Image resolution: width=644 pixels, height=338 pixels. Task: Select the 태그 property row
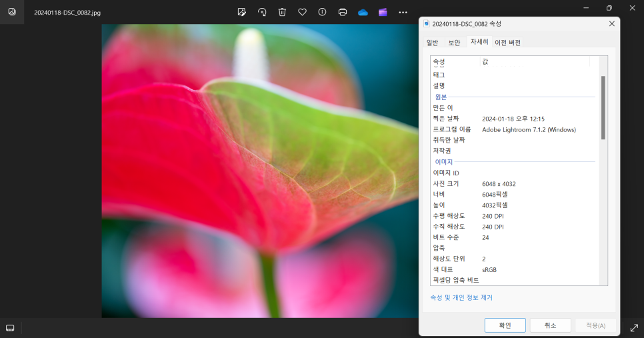click(x=515, y=75)
